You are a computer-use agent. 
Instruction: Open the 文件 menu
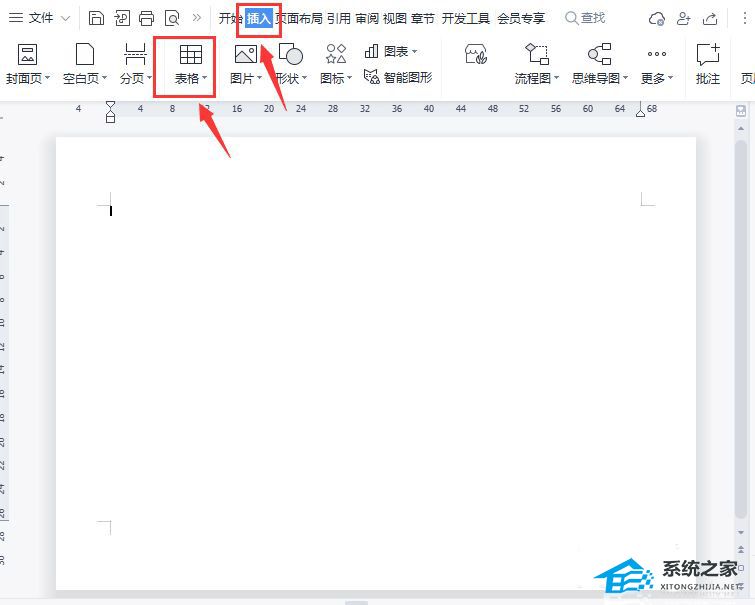40,18
